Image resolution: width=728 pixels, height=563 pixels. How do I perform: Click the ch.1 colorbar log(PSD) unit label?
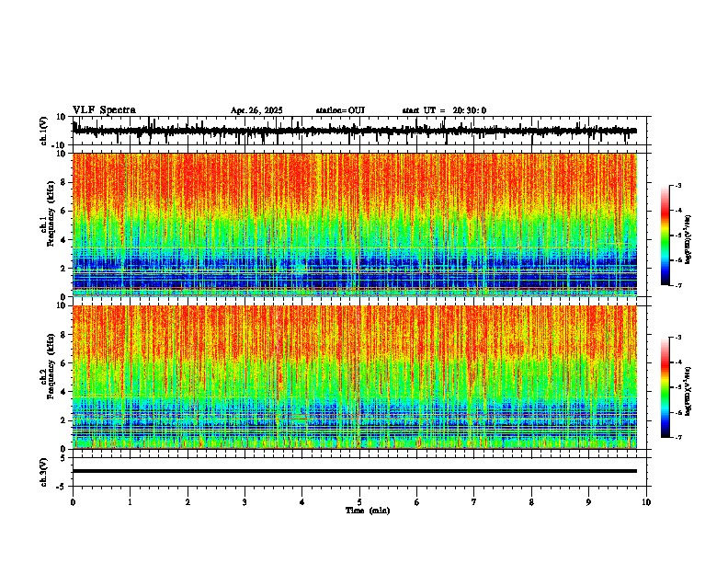(688, 240)
